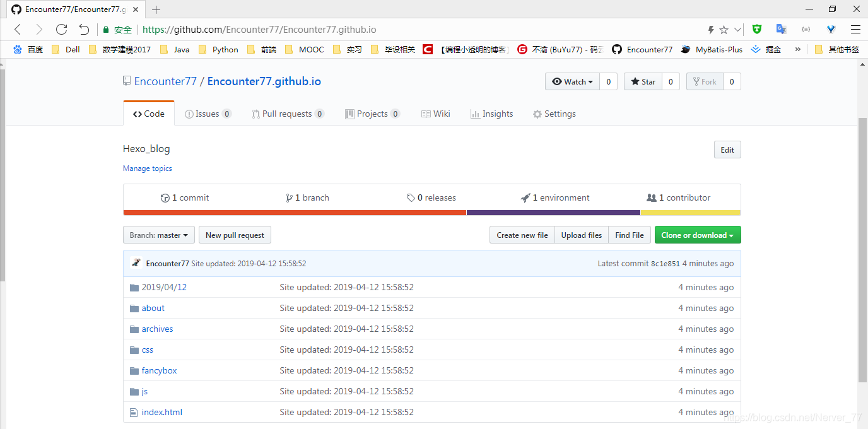This screenshot has width=868, height=429.
Task: Switch to the Pull requests tab
Action: pos(288,114)
